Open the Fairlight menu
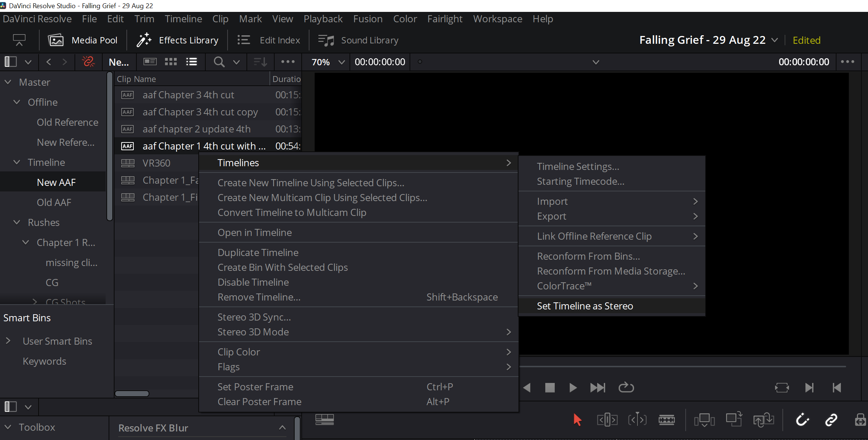This screenshot has width=868, height=440. [444, 19]
